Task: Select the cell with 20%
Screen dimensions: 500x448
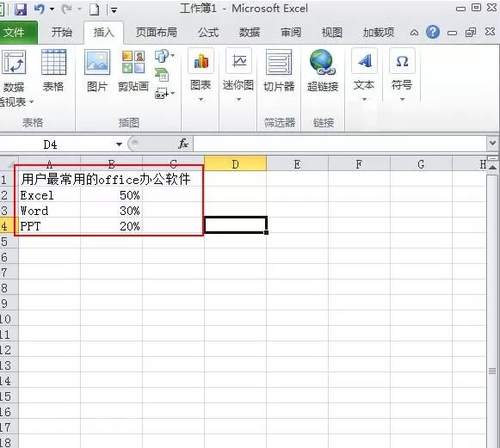Action: tap(111, 226)
